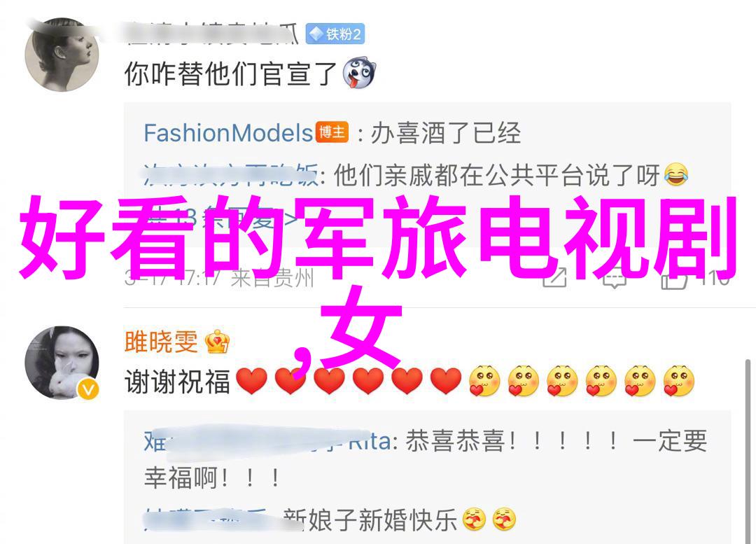
Task: Click the 你咋替他们官宣了 comment text
Action: [x=230, y=74]
